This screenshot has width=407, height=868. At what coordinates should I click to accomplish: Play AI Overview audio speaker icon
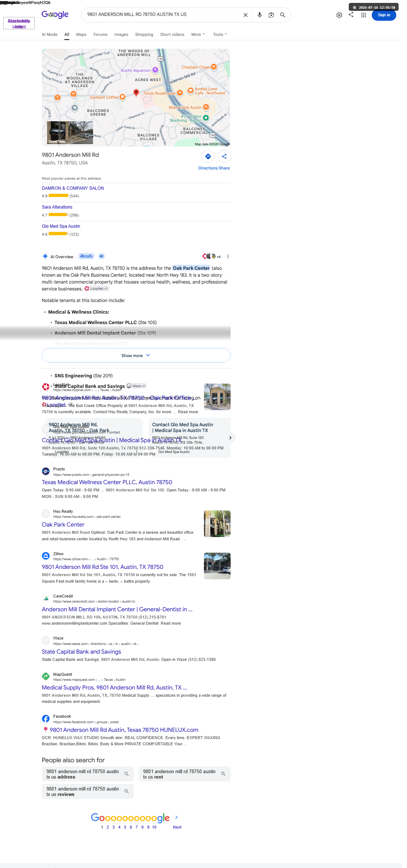(x=102, y=256)
